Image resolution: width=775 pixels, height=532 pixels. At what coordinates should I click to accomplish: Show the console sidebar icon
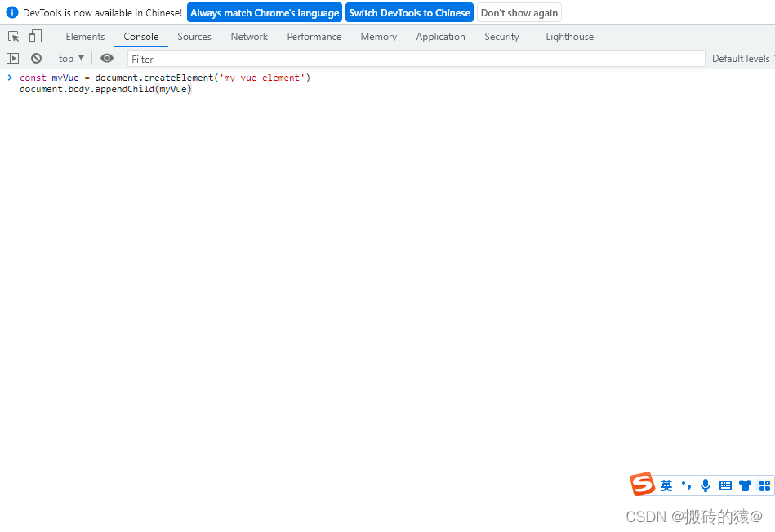(x=12, y=58)
